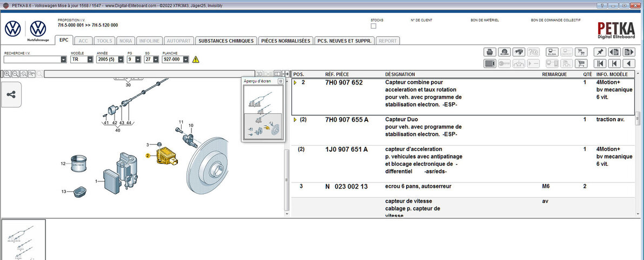
Task: Expand row arrow for 7H0 907 655 A
Action: [x=295, y=120]
